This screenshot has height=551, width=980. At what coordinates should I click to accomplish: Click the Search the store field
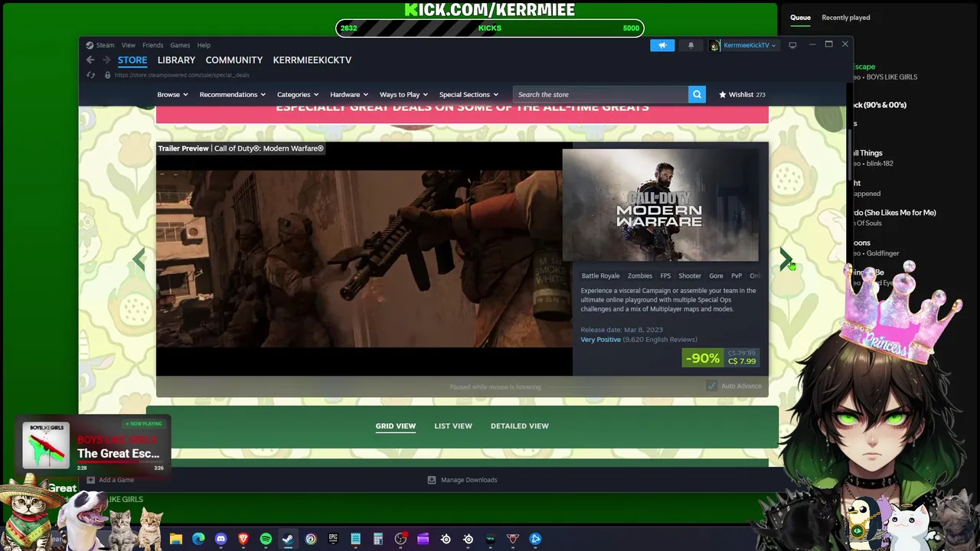(600, 94)
